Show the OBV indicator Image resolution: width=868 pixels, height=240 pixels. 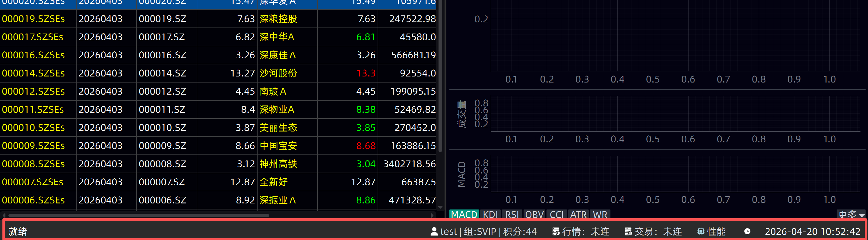tap(534, 214)
